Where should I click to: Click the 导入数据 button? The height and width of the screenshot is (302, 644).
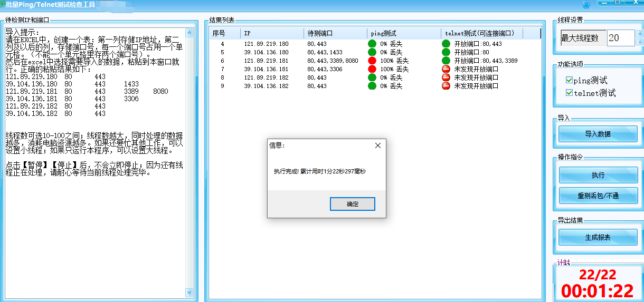click(x=598, y=134)
